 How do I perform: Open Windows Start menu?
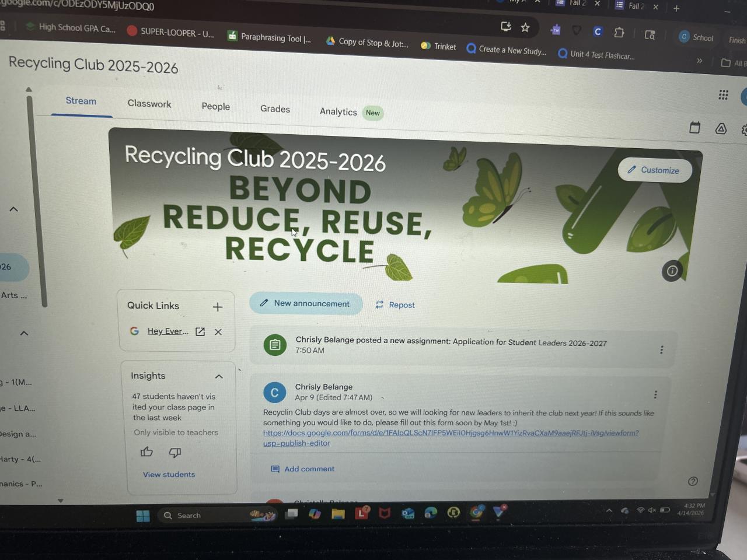[x=143, y=516]
